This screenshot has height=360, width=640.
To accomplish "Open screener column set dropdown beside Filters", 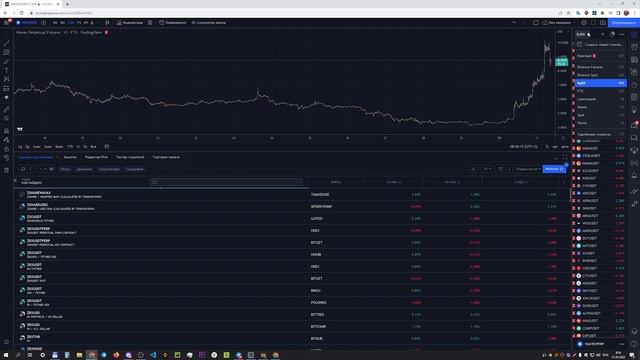I will tap(528, 169).
